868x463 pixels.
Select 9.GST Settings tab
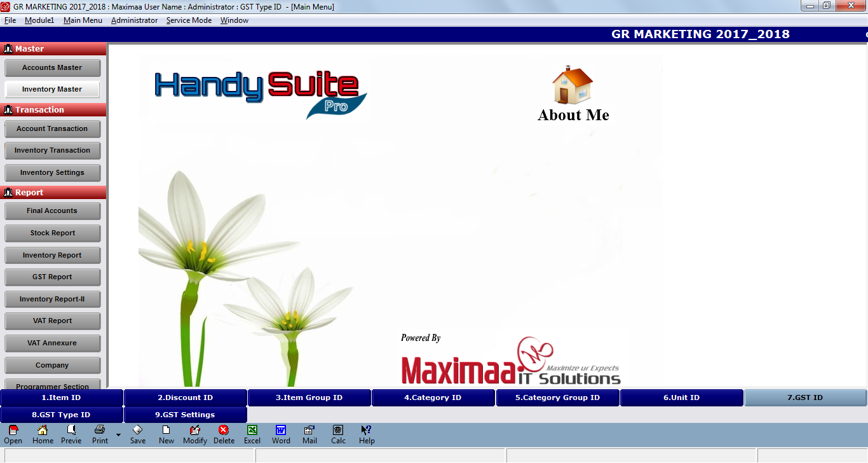click(x=186, y=415)
